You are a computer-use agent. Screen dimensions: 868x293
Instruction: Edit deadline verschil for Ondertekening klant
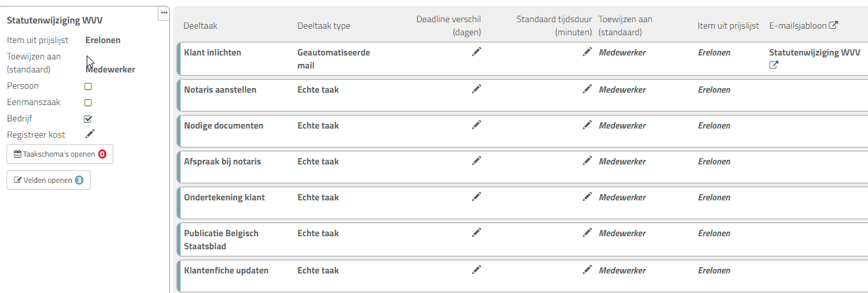[x=476, y=196]
